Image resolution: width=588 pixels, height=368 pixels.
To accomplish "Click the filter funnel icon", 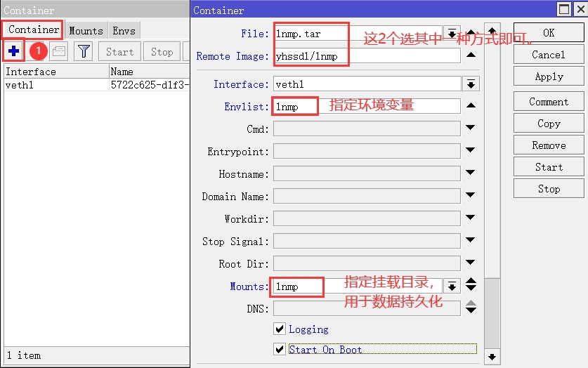I will pos(84,51).
